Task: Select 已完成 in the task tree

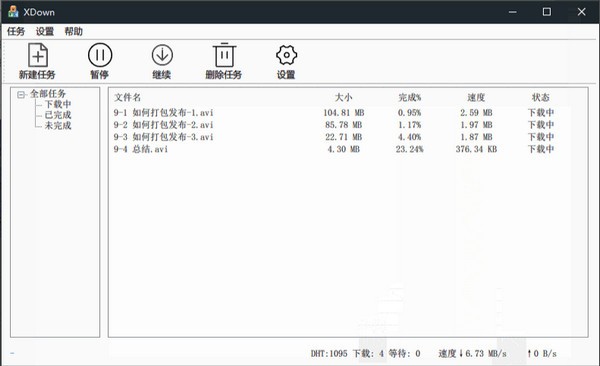Action: (x=58, y=115)
